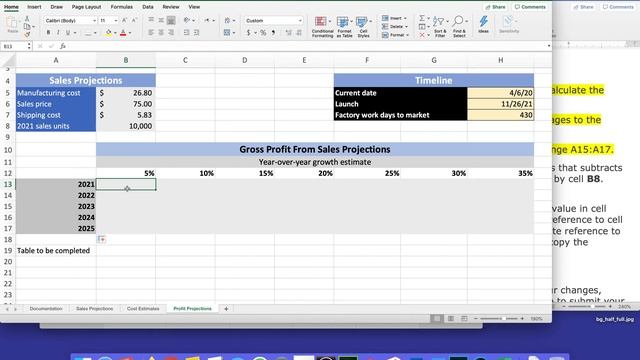Click the Insert cells button

coord(394,18)
